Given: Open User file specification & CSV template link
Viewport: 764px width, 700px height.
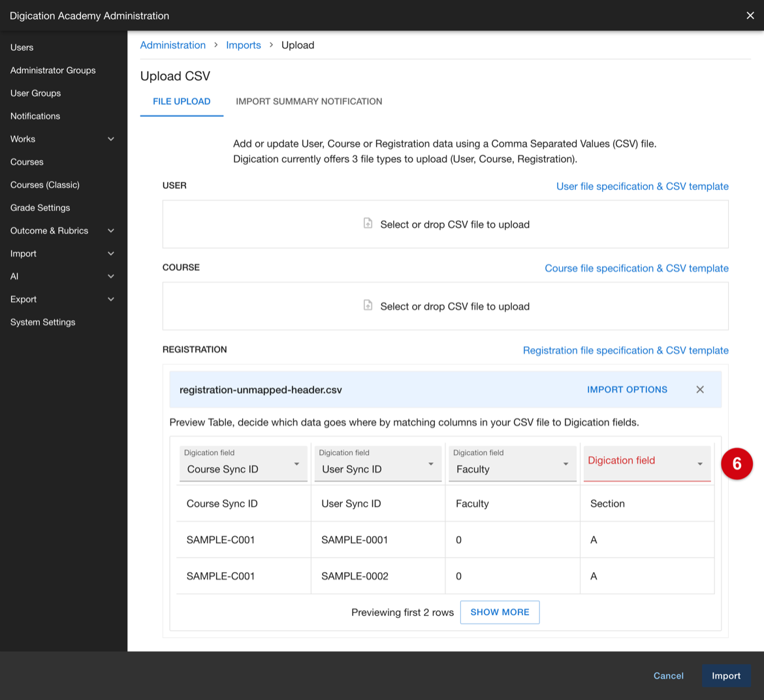Looking at the screenshot, I should 642,187.
